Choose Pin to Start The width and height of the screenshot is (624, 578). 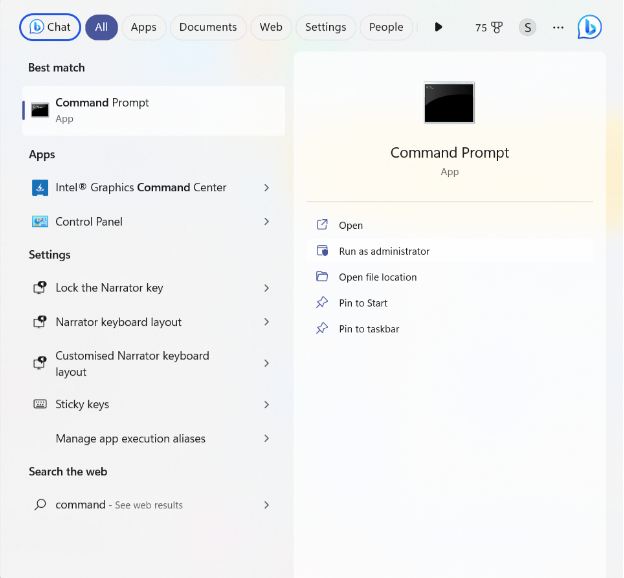pyautogui.click(x=450, y=303)
